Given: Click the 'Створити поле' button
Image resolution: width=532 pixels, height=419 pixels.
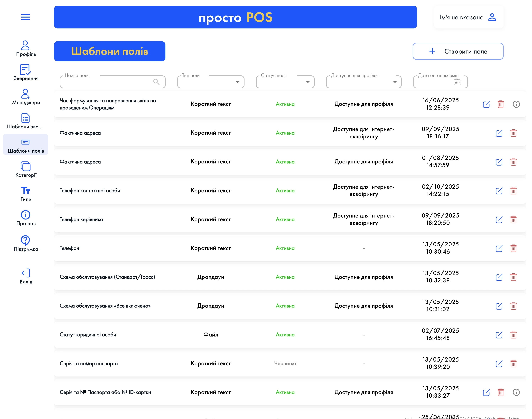Looking at the screenshot, I should click(x=458, y=51).
